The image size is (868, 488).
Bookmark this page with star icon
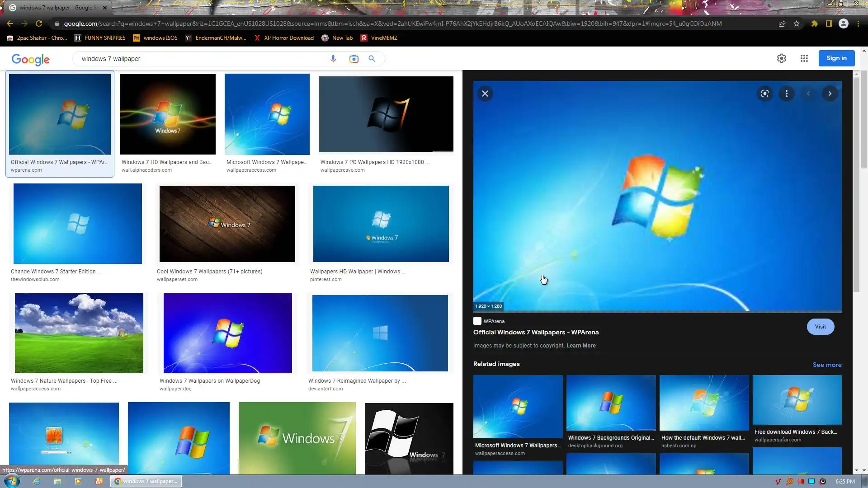click(797, 23)
